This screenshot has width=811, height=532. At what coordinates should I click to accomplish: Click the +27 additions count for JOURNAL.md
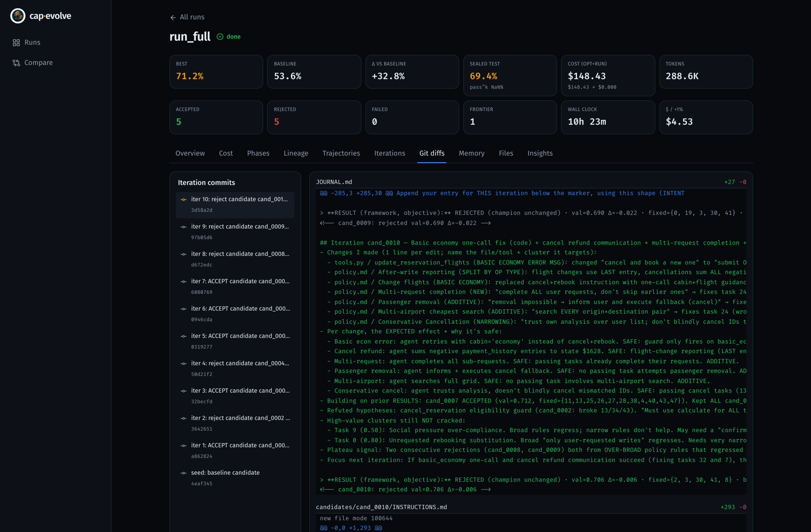729,182
